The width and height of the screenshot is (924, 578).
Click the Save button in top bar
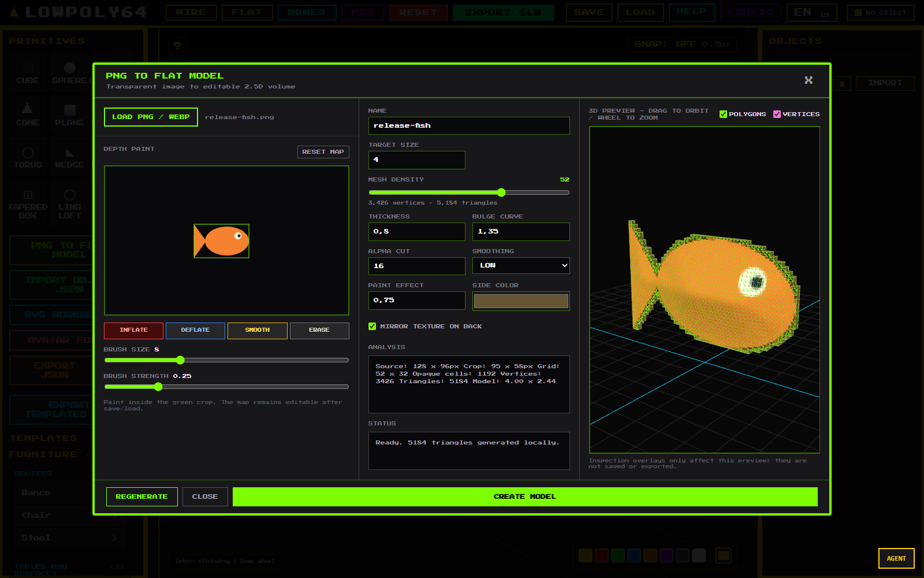pos(589,12)
